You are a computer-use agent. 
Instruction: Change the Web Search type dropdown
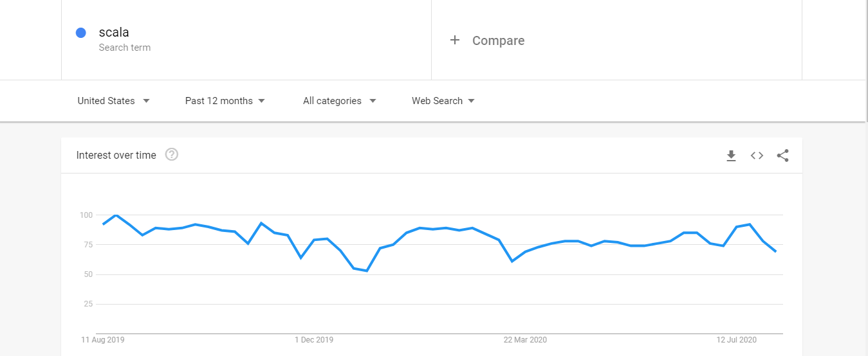point(443,101)
